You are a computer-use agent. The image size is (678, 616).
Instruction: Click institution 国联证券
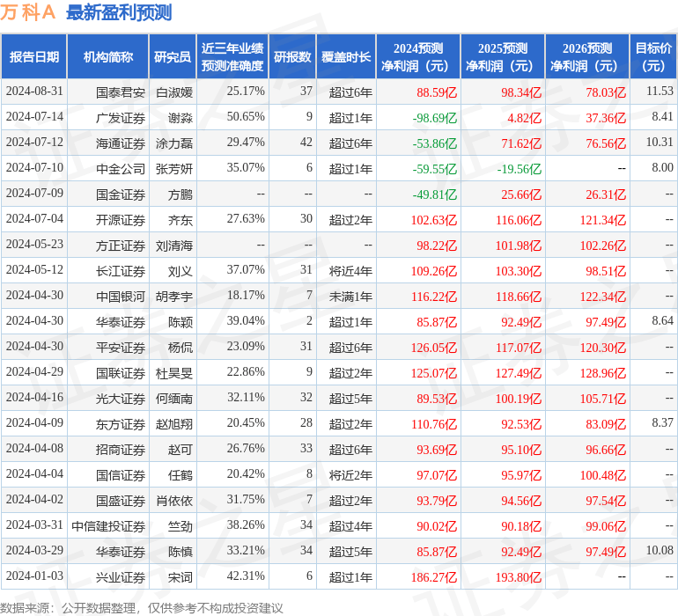point(121,373)
